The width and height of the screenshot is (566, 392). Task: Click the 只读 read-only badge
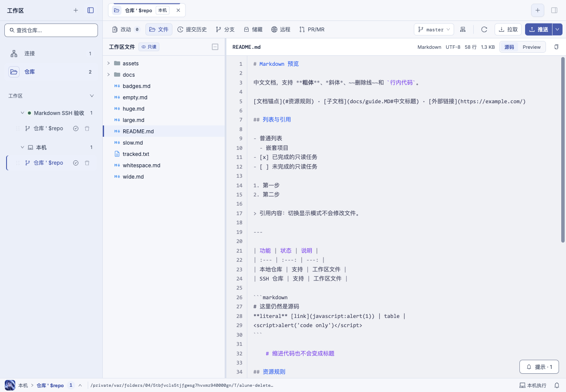click(149, 47)
